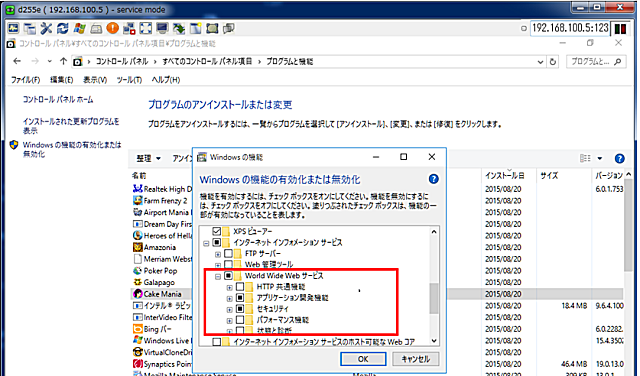Open chat with the speech bubbles icon

click(229, 28)
